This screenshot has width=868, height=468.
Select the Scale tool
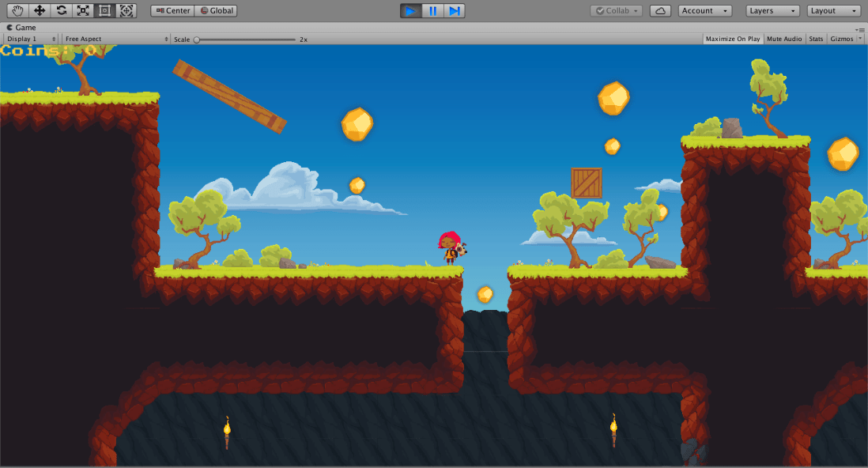click(82, 11)
